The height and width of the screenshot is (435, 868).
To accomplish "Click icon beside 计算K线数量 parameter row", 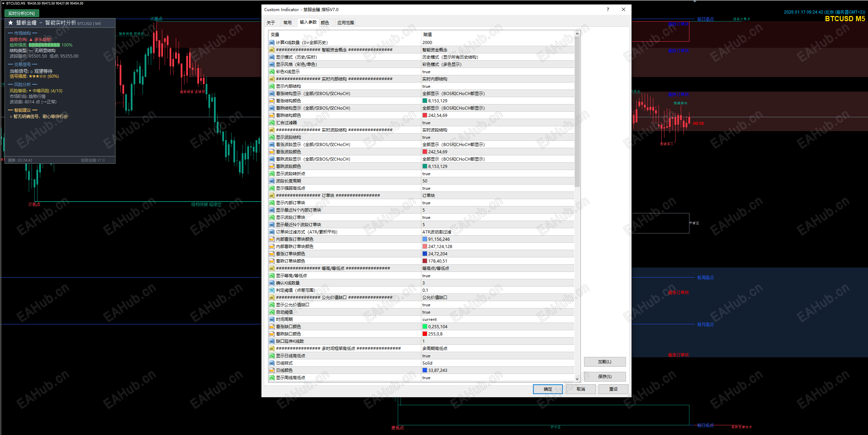I will [x=272, y=43].
